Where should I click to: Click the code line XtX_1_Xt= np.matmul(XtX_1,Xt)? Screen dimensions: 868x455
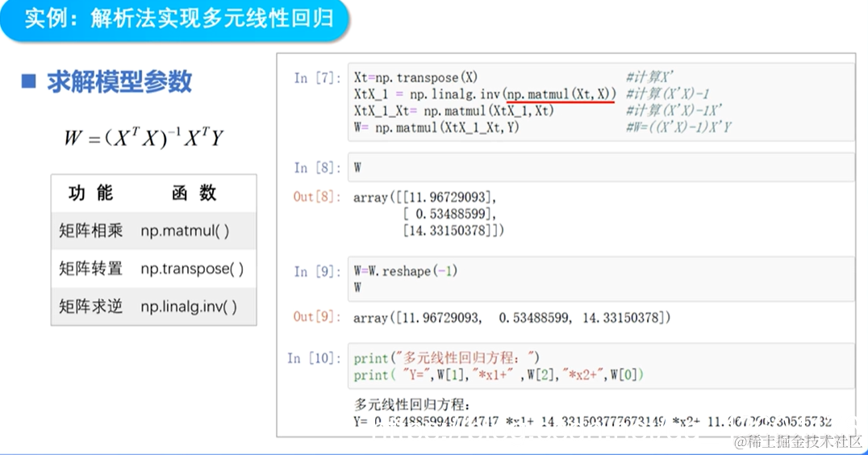click(454, 111)
